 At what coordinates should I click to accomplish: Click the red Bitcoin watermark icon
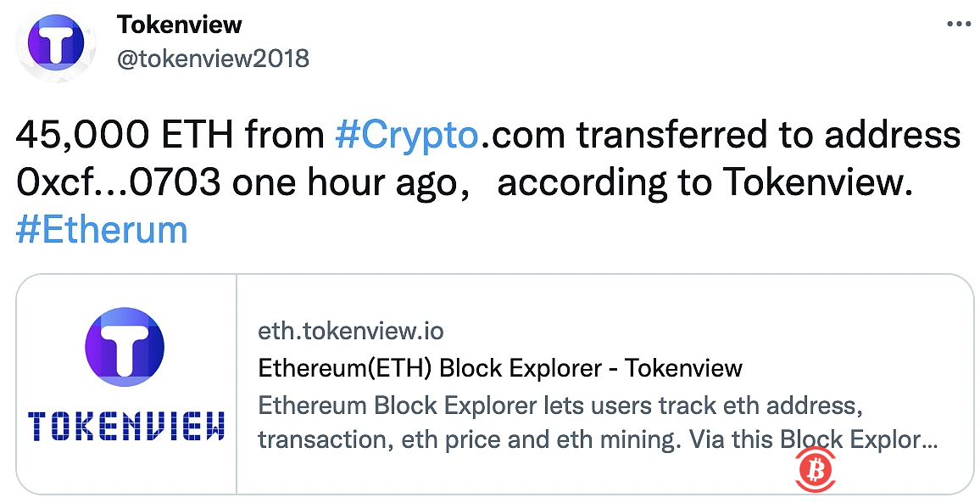click(815, 471)
